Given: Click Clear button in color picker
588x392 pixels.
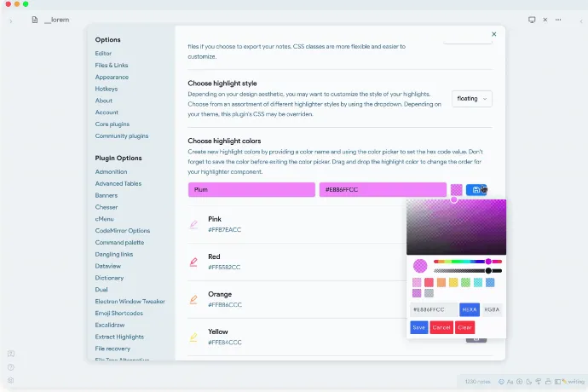Looking at the screenshot, I should (464, 327).
